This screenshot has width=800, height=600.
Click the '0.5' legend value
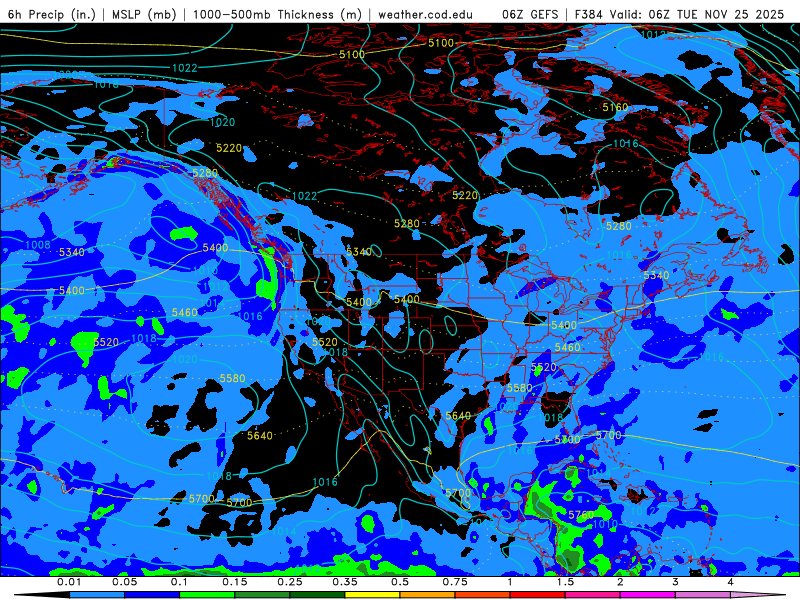[x=400, y=582]
